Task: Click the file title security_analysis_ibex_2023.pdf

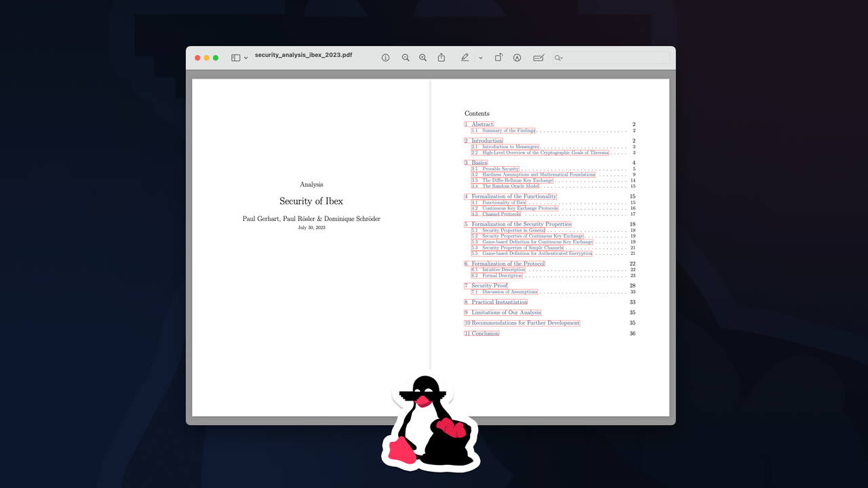Action: tap(304, 55)
